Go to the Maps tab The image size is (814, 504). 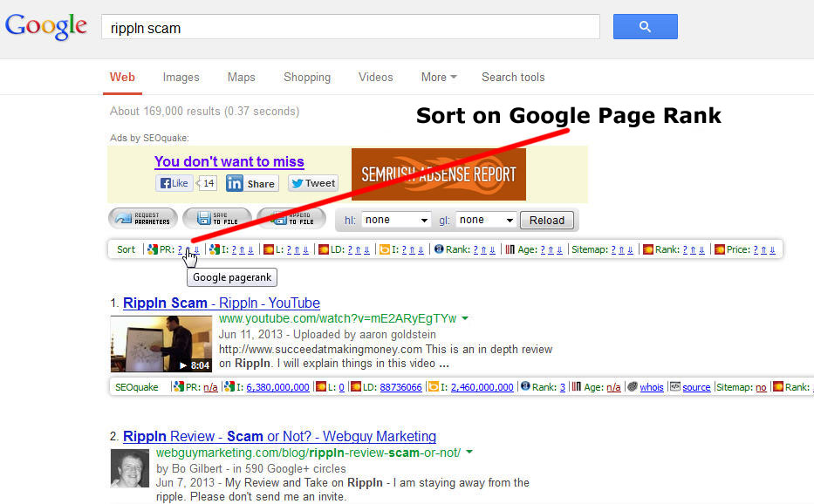pos(242,78)
